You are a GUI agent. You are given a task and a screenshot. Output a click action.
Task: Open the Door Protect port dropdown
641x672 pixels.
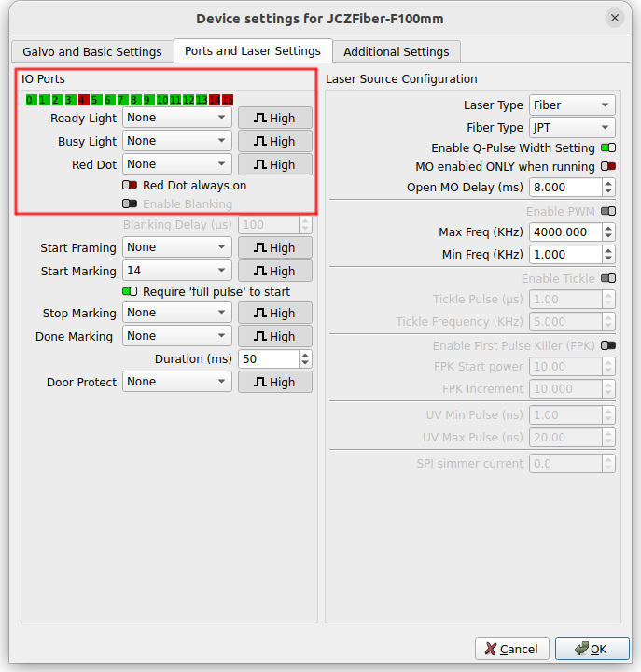pyautogui.click(x=177, y=382)
